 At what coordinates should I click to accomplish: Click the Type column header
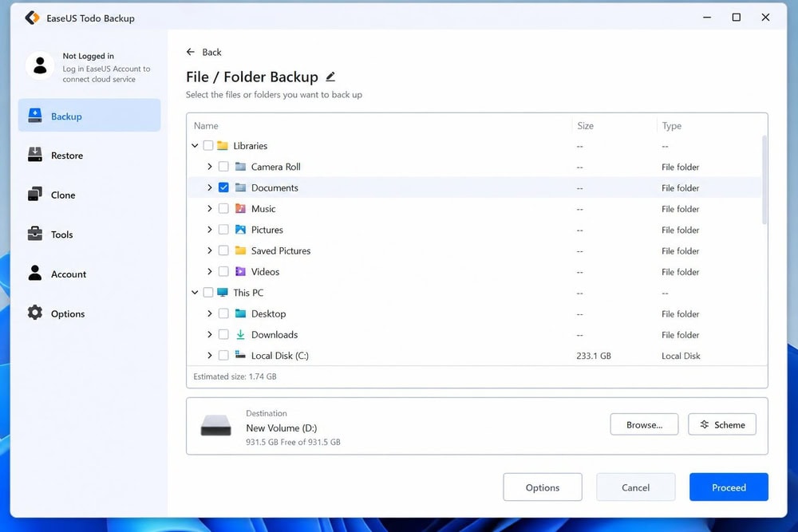[672, 126]
